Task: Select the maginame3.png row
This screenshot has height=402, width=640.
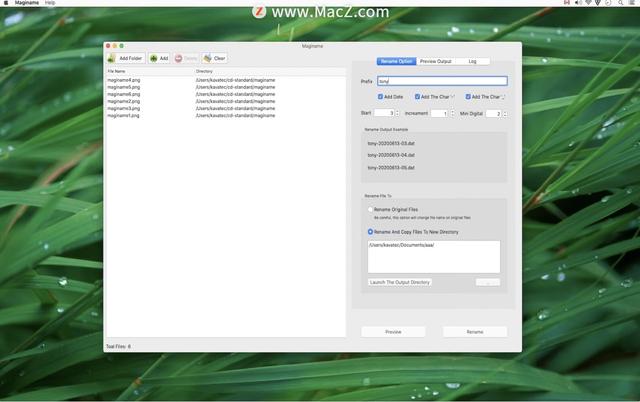Action: click(x=225, y=109)
